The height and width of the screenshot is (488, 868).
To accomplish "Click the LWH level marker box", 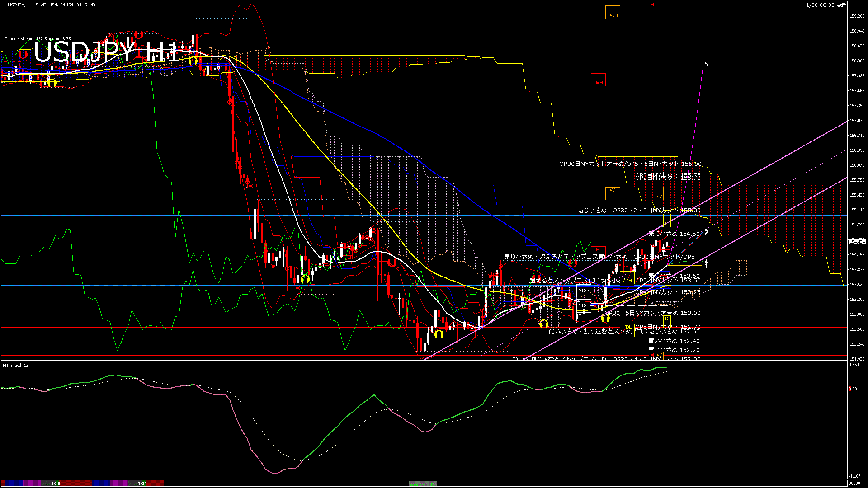I will tap(613, 13).
